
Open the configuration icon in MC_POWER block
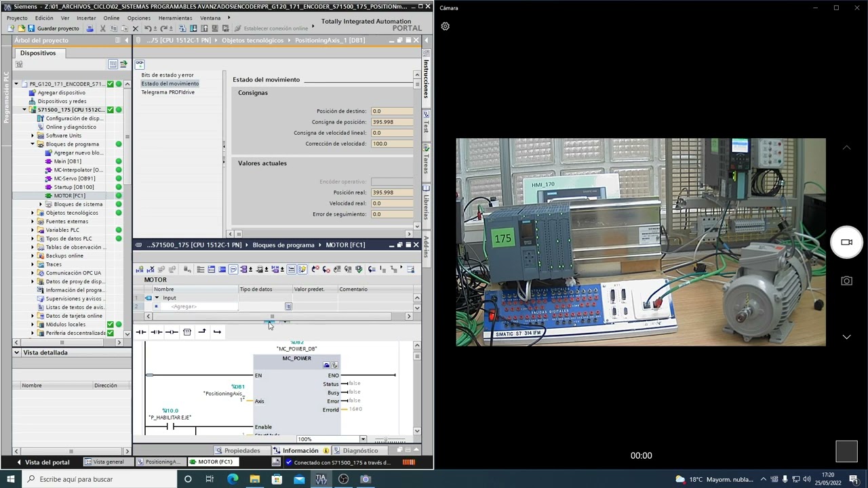(x=326, y=365)
